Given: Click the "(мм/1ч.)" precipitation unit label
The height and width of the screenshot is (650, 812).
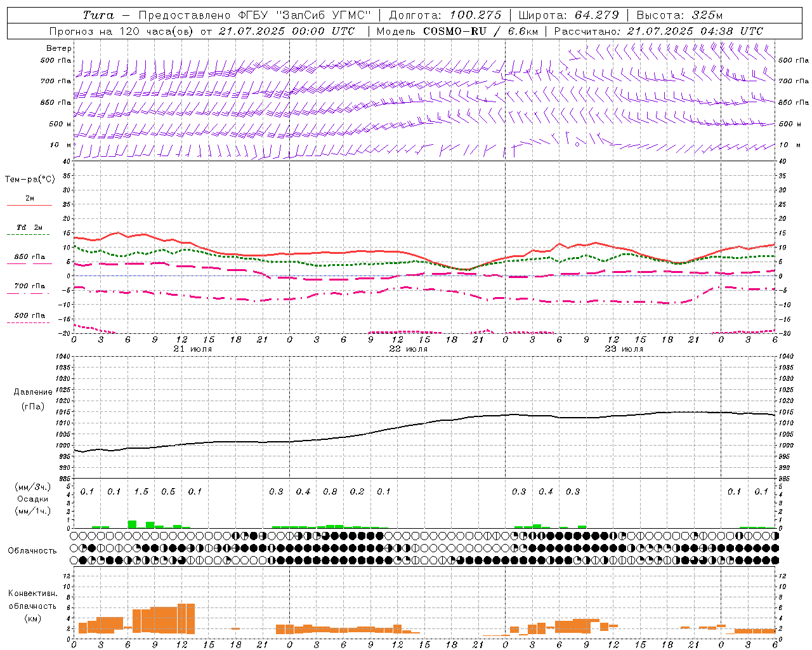Looking at the screenshot, I should pyautogui.click(x=32, y=511).
